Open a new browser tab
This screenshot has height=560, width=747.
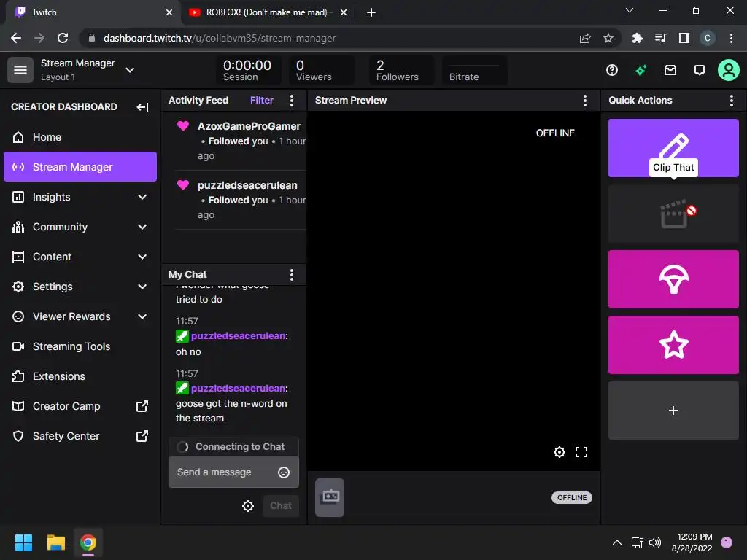point(371,12)
